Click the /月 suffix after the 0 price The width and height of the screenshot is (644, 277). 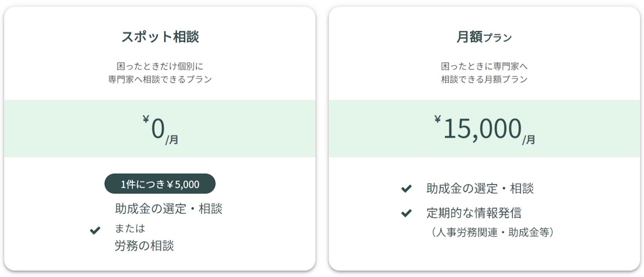pyautogui.click(x=172, y=140)
